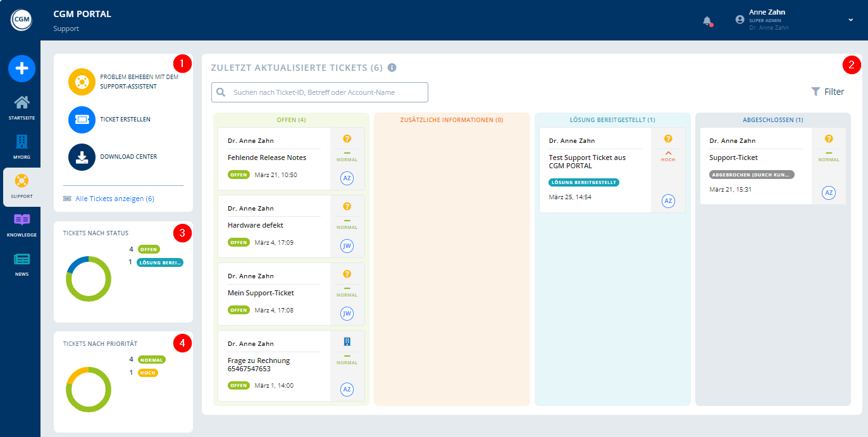868x437 pixels.
Task: Click Hoch priority indicator on Test Support Ticket
Action: click(x=668, y=156)
